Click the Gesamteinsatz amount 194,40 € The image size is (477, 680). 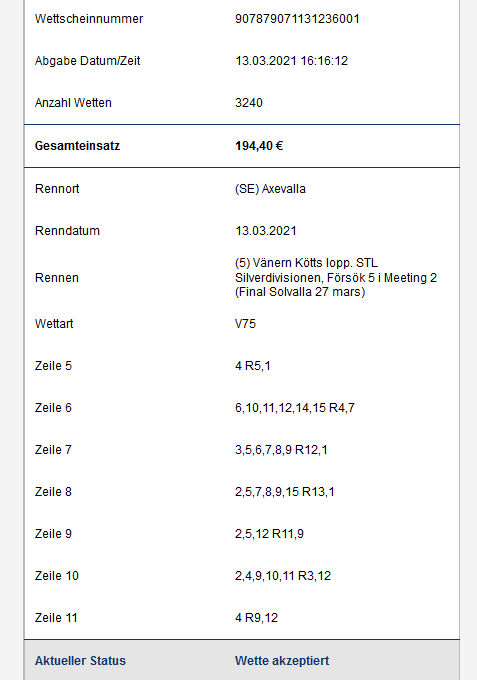(x=259, y=146)
